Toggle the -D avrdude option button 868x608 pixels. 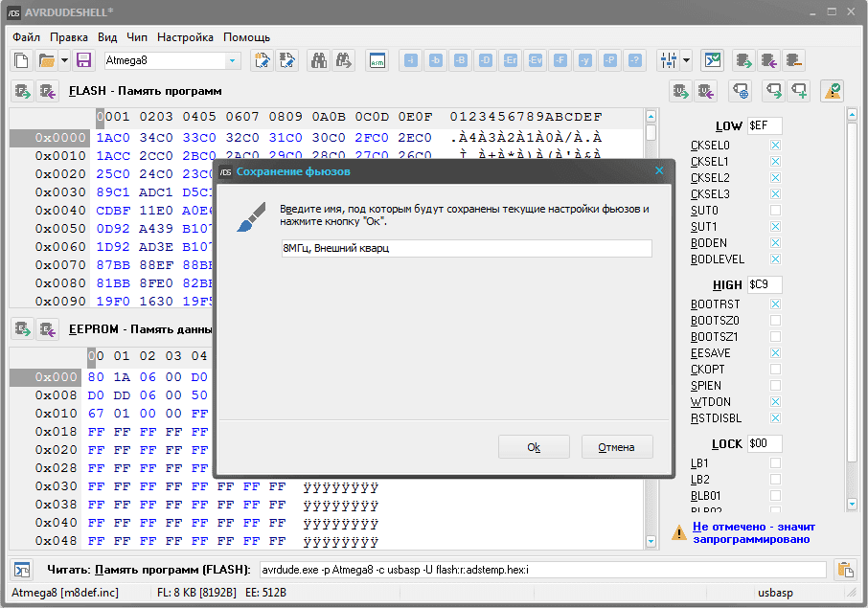tap(486, 60)
